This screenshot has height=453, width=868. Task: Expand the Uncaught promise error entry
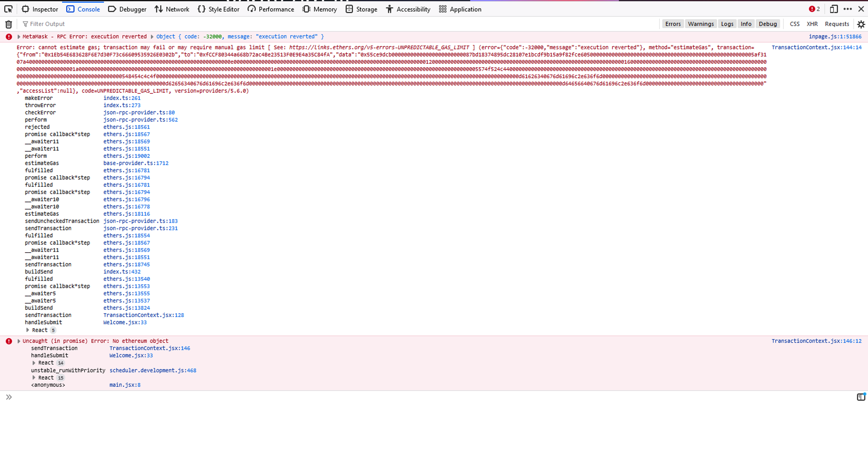(x=19, y=341)
